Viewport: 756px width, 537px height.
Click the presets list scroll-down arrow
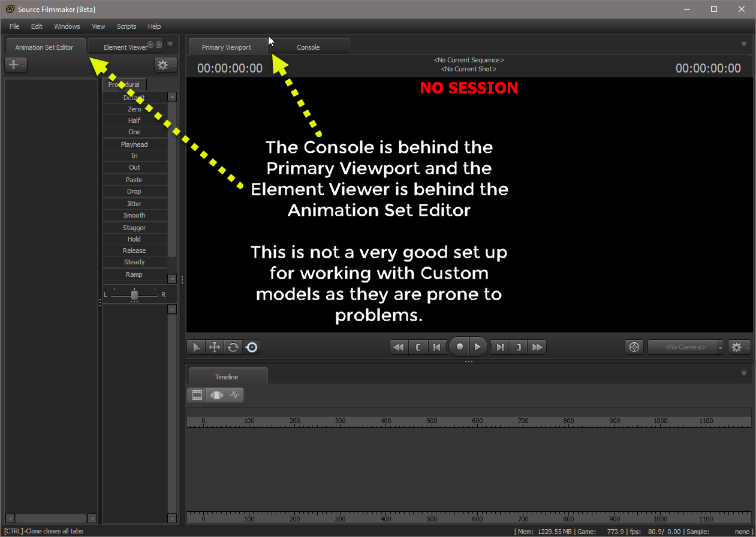(x=172, y=279)
